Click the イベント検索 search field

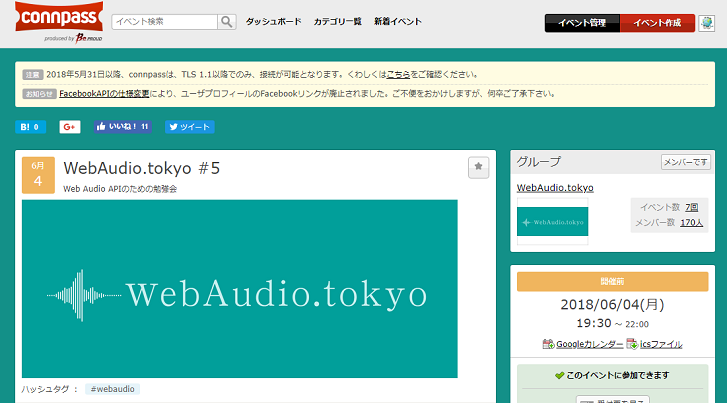[x=164, y=21]
